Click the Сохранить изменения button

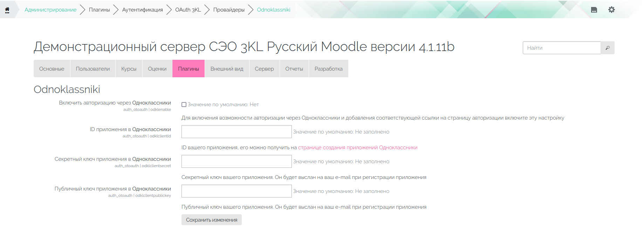coord(212,220)
